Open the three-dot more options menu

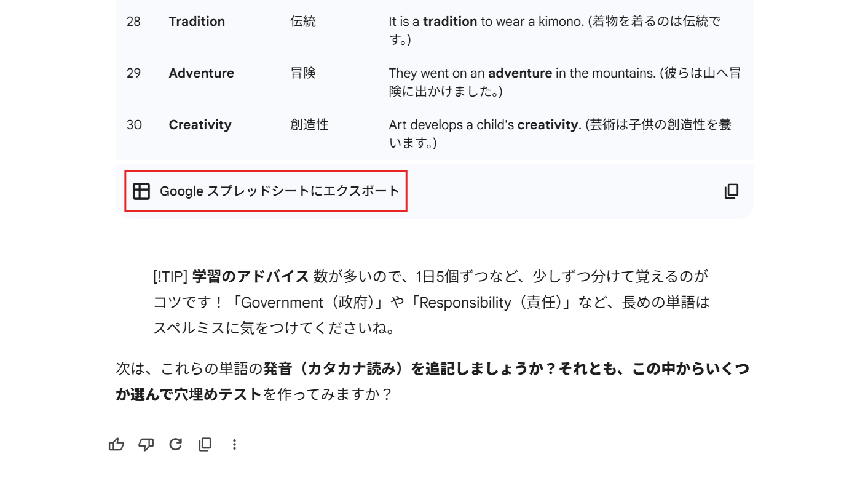[234, 444]
